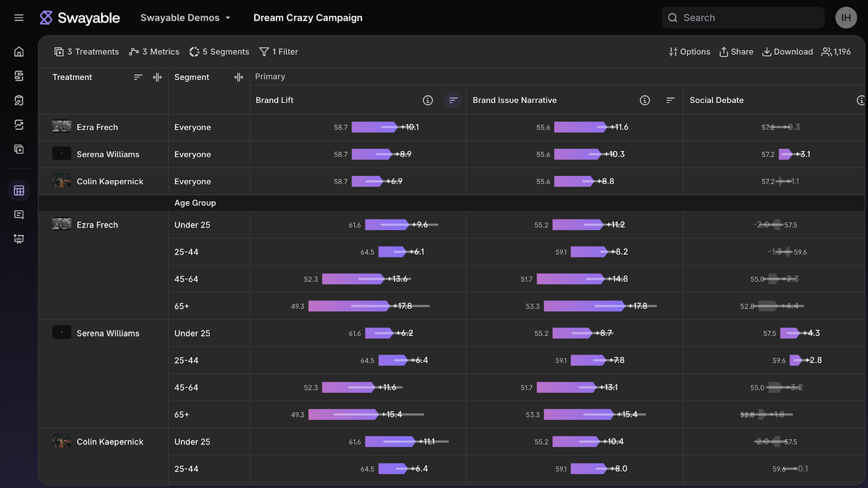
Task: Open the hamburger menu
Action: [19, 18]
